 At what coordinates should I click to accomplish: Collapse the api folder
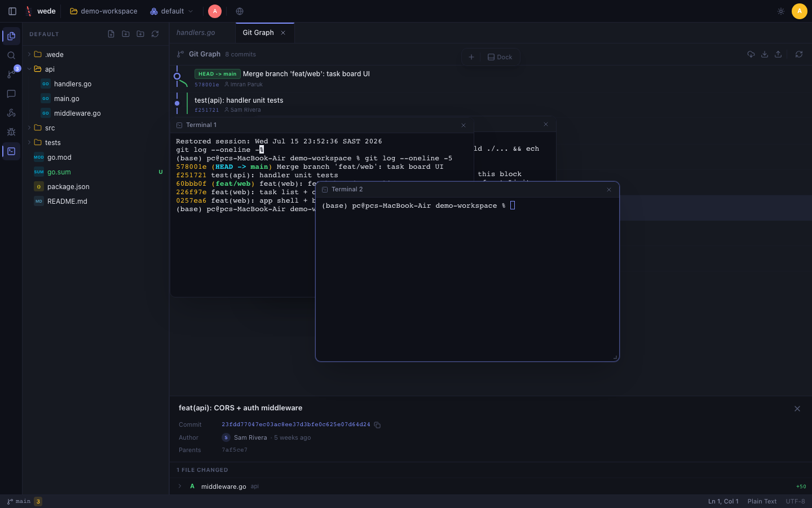[x=96, y=69]
